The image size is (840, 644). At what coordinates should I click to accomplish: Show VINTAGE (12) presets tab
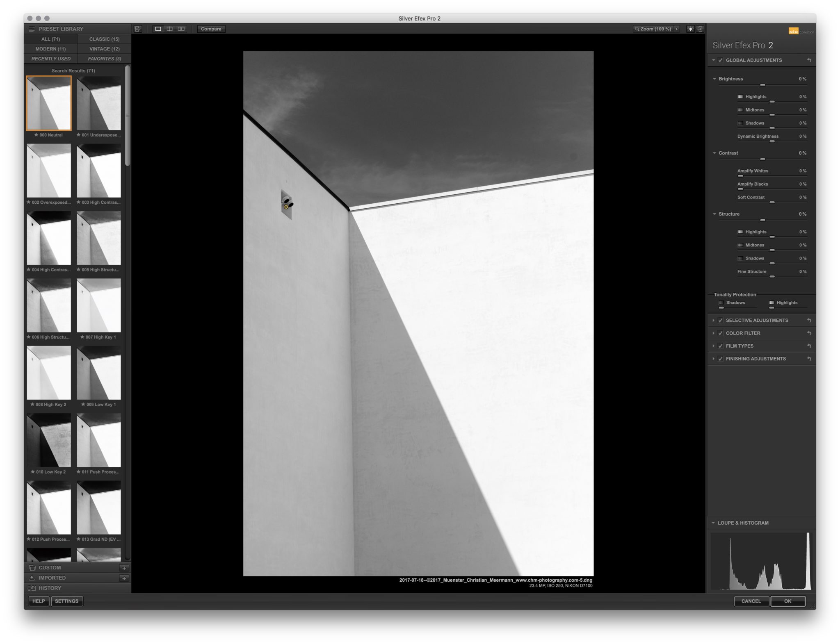tap(105, 49)
